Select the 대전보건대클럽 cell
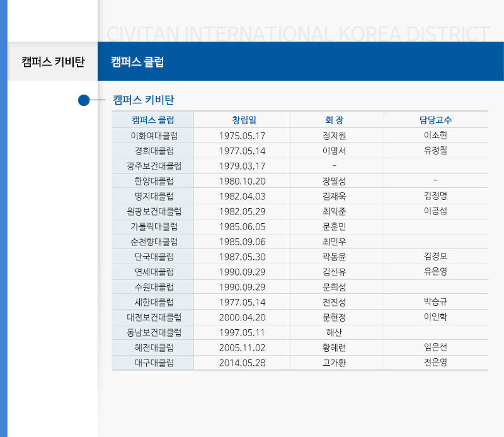 [154, 317]
